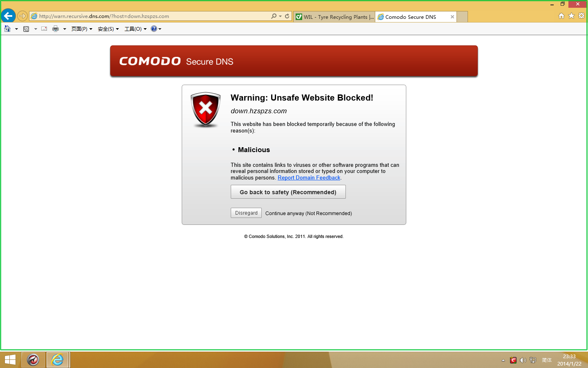This screenshot has width=588, height=368.
Task: Click the Read mail icon
Action: coord(44,29)
